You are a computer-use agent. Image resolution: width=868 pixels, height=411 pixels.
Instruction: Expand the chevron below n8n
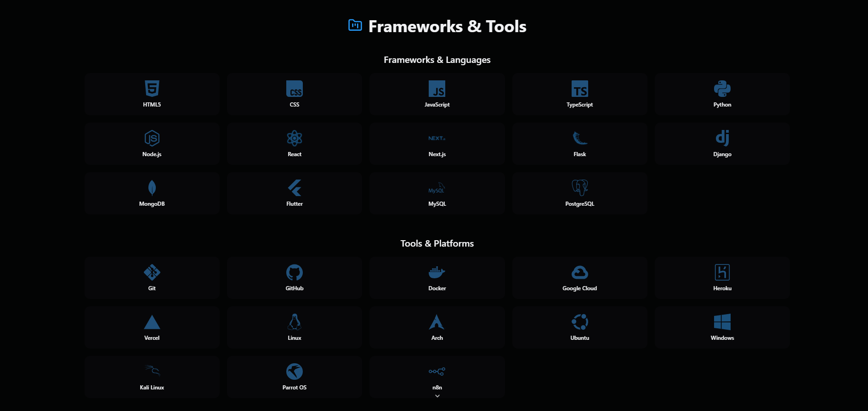(x=437, y=396)
